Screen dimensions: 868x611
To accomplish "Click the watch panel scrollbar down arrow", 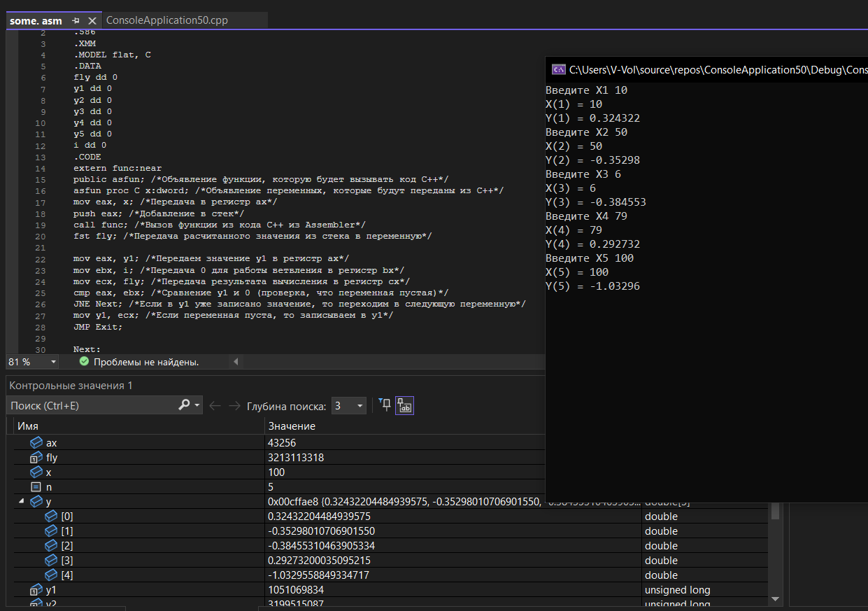I will click(775, 598).
